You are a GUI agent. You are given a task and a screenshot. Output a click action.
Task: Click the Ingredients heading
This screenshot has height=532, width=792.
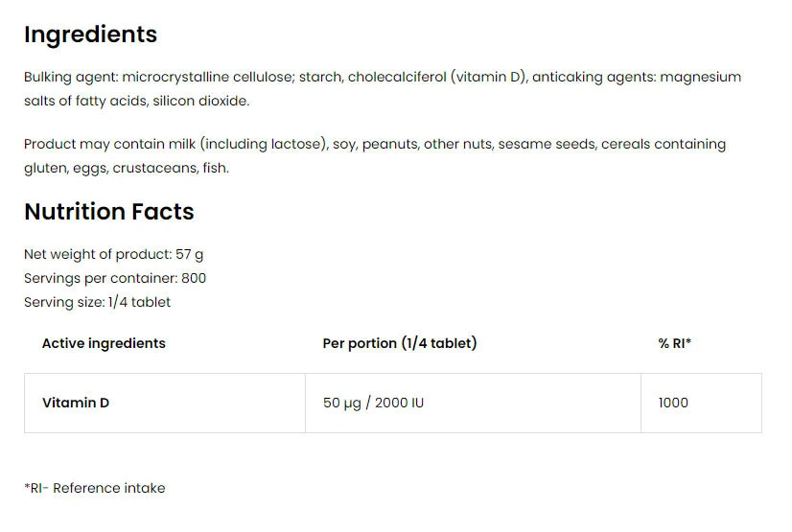tap(90, 35)
